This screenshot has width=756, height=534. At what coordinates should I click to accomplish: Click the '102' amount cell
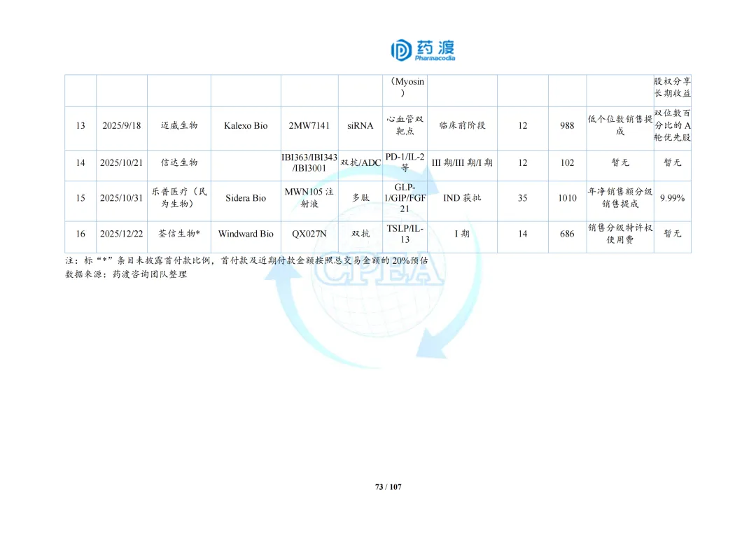(x=567, y=166)
